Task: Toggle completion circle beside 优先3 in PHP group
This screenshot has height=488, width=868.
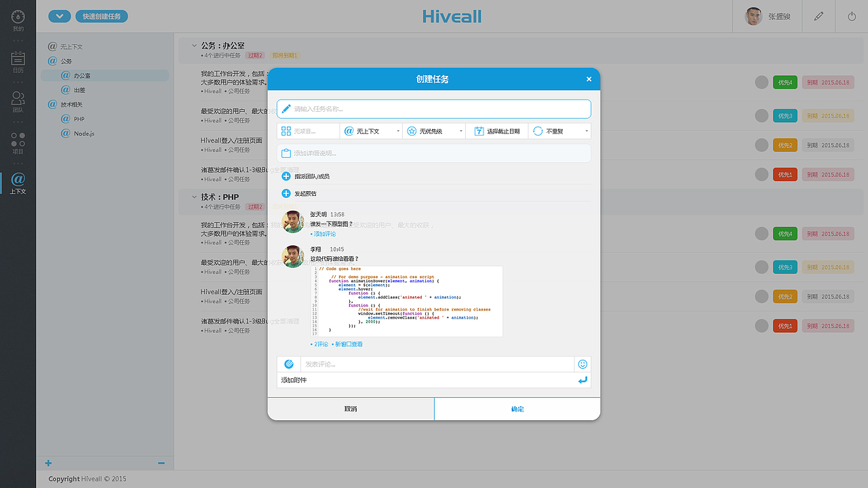Action: click(762, 267)
